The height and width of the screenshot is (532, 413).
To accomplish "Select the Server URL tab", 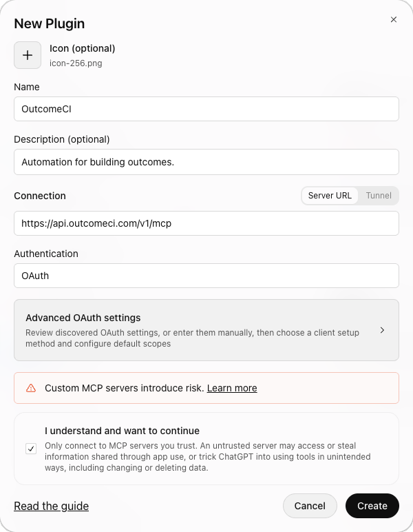I will pos(330,196).
